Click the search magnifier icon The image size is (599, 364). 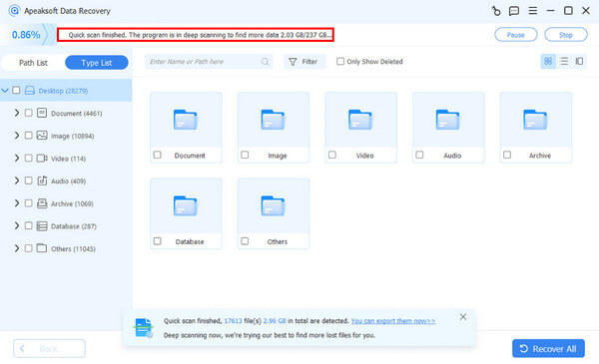point(265,62)
